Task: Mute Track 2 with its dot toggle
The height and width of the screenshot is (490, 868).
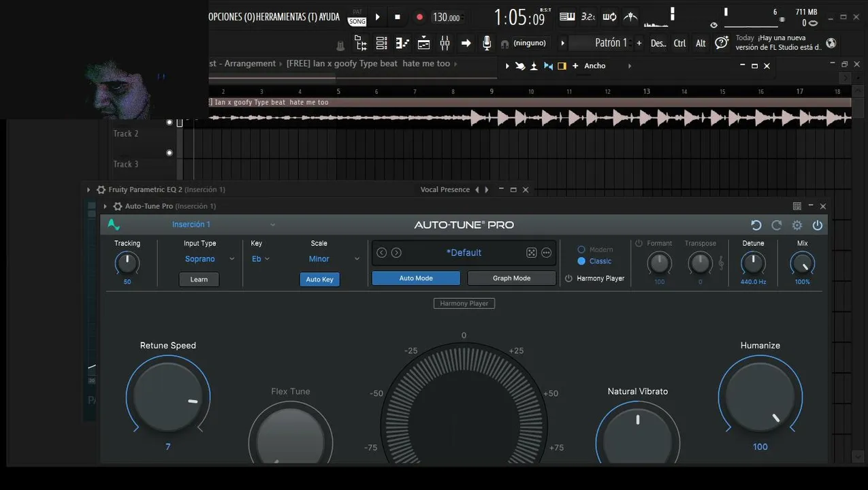Action: click(170, 153)
